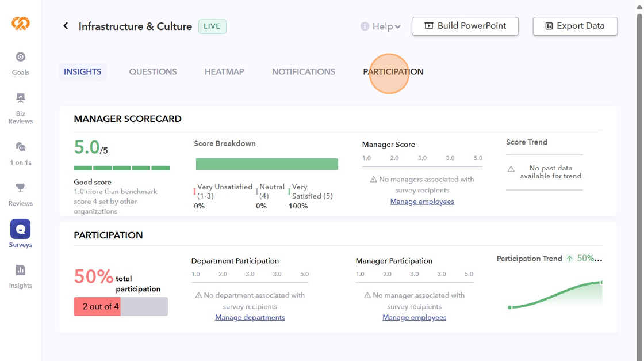The image size is (644, 361).
Task: Open Insights chart icon in sidebar
Action: click(x=21, y=270)
